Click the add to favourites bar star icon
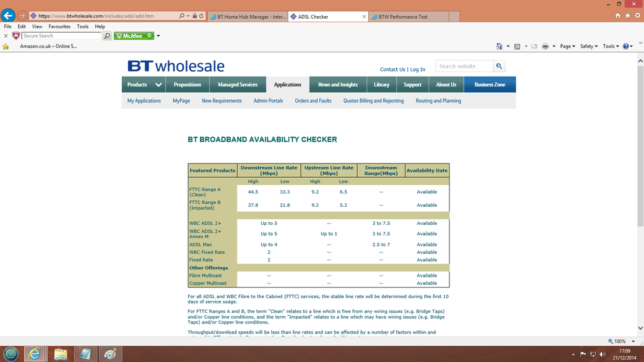 (6, 46)
